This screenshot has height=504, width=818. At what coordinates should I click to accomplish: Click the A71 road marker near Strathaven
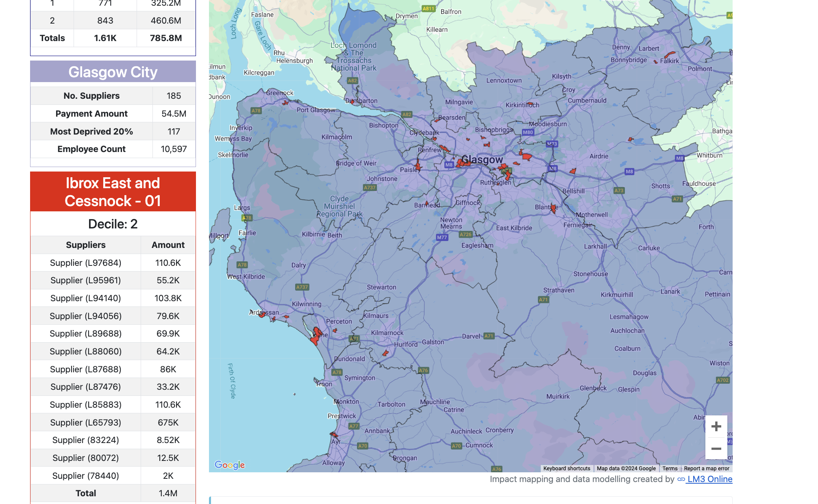(543, 300)
